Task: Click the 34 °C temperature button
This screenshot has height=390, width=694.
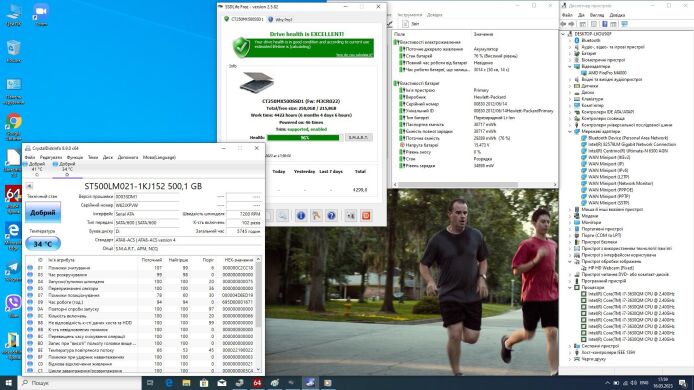Action: coord(43,244)
